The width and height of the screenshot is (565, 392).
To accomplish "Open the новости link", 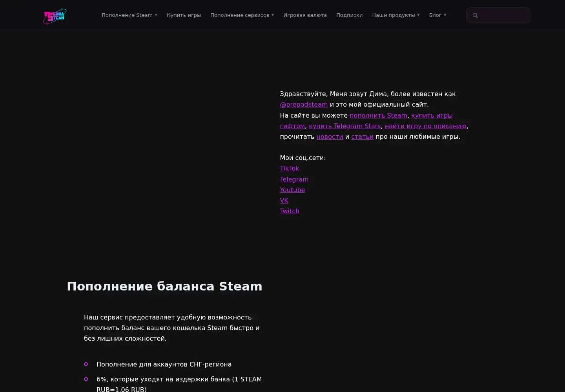I will pyautogui.click(x=330, y=136).
